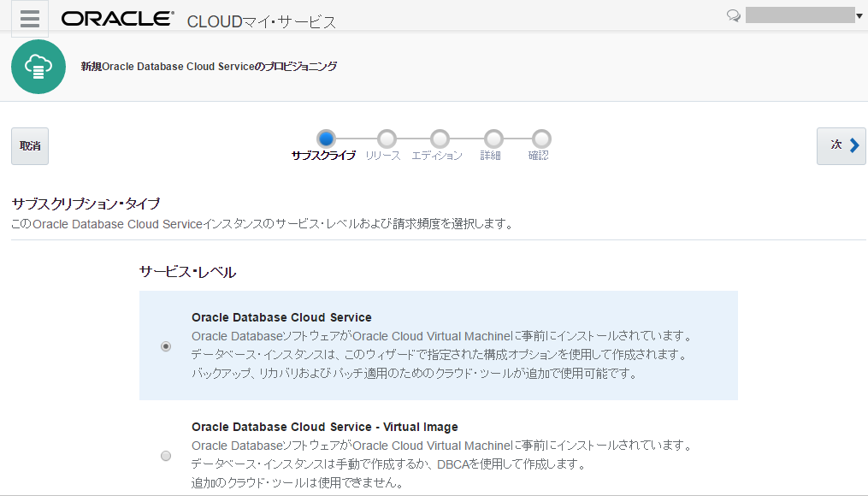Open the chat feedback bubble icon
This screenshot has width=868, height=496.
point(734,15)
